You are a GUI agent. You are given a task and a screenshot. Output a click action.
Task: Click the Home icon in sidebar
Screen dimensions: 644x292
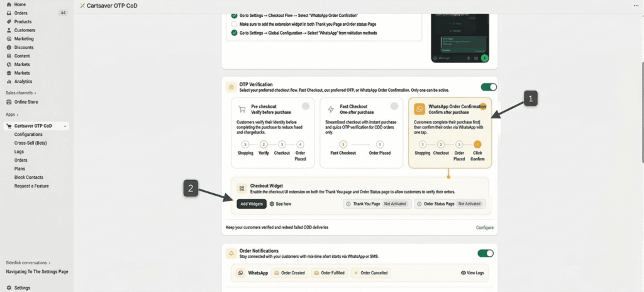pos(9,4)
